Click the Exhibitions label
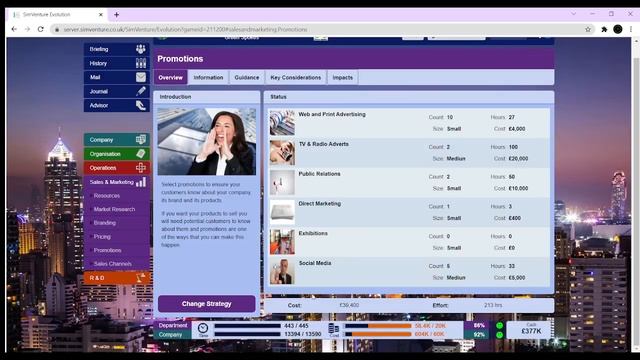The height and width of the screenshot is (360, 640). pyautogui.click(x=313, y=234)
